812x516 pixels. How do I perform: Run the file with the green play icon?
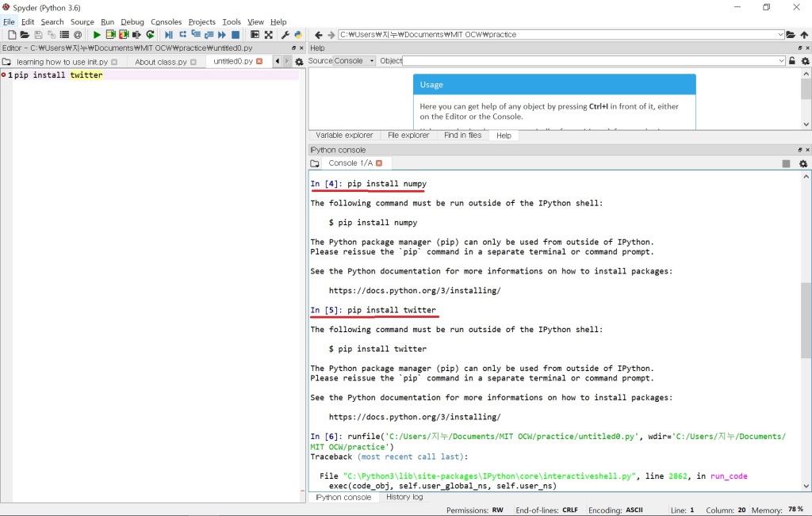(x=97, y=35)
